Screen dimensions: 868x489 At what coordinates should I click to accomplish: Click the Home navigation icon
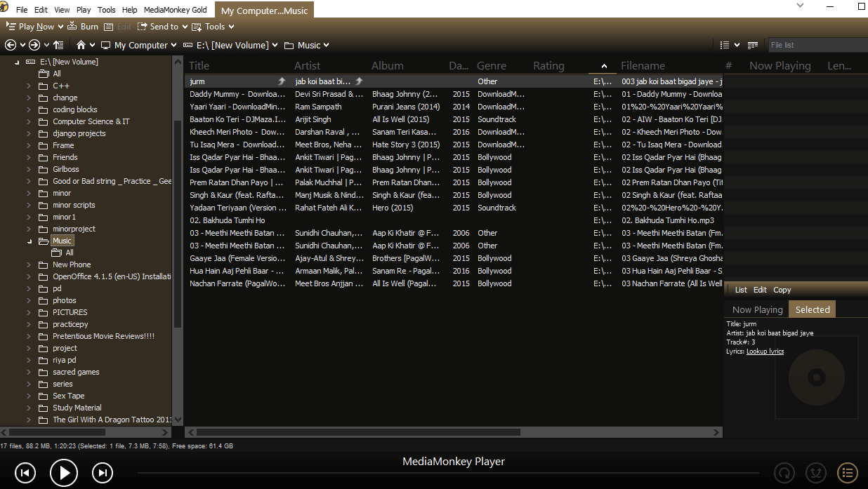(x=81, y=45)
